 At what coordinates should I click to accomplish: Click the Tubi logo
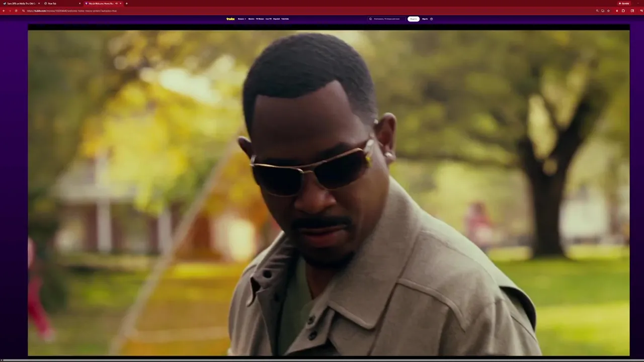pos(230,19)
